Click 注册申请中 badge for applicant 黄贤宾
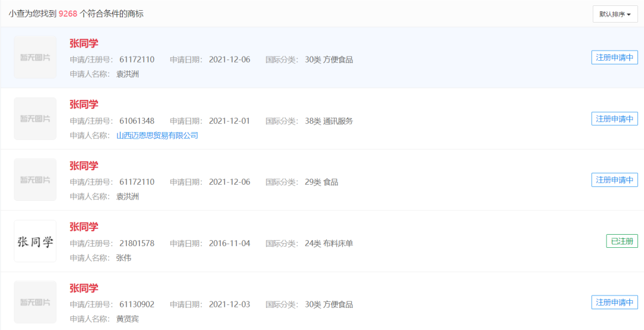The image size is (644, 330). (614, 303)
